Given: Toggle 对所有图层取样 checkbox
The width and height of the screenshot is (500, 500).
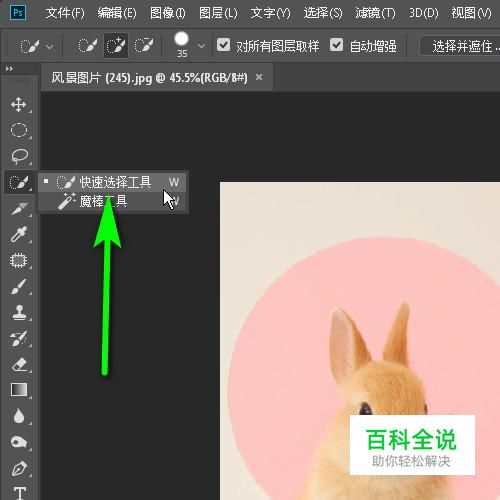Looking at the screenshot, I should click(223, 44).
